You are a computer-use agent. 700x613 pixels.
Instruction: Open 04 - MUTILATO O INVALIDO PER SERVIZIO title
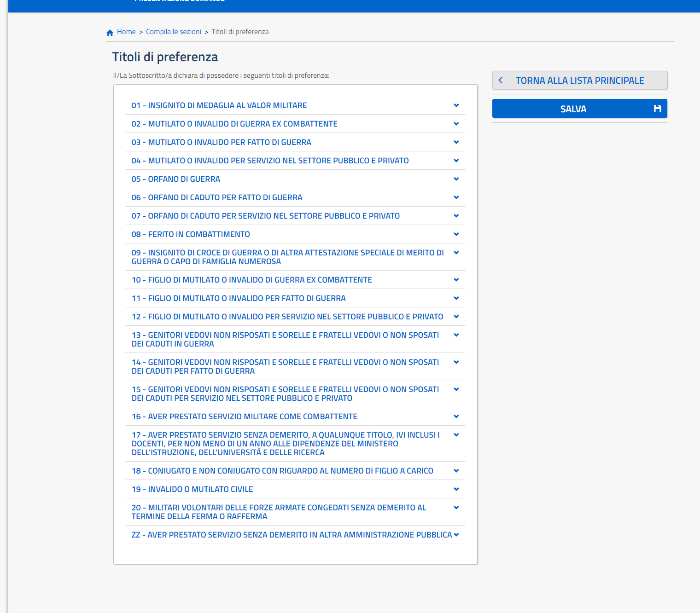(270, 161)
